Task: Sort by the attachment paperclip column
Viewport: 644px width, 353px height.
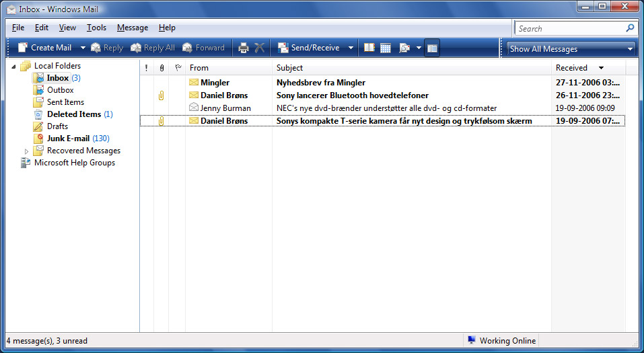Action: (x=162, y=68)
